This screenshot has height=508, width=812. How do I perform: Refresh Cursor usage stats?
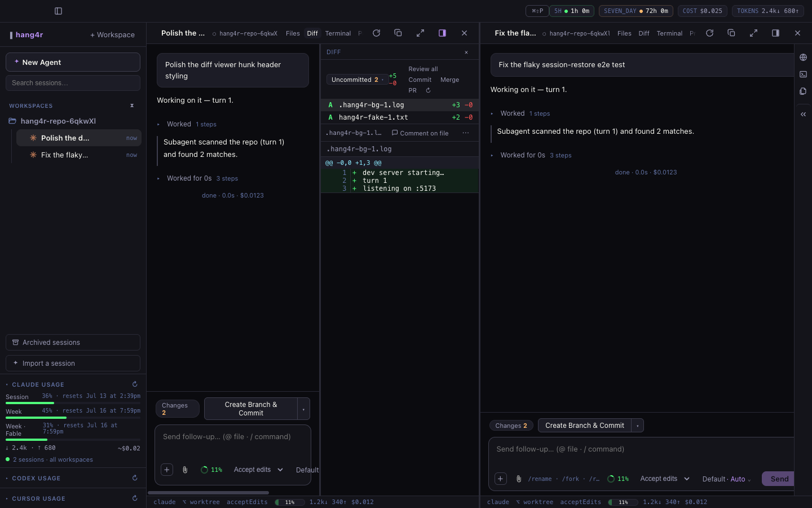pyautogui.click(x=135, y=498)
